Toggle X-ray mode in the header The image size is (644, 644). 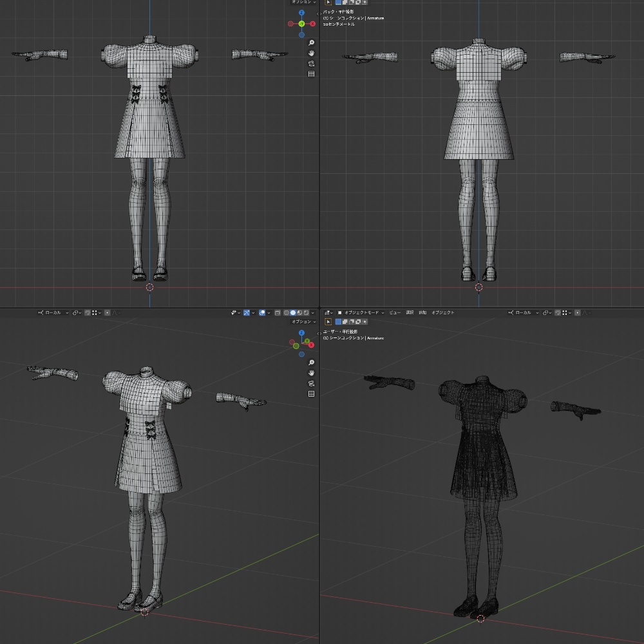tap(277, 312)
